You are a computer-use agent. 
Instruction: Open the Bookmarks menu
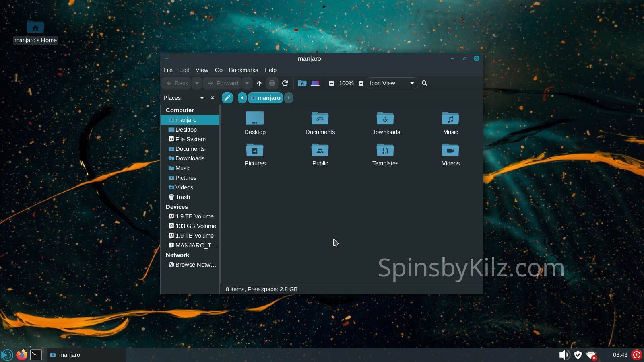[x=243, y=70]
